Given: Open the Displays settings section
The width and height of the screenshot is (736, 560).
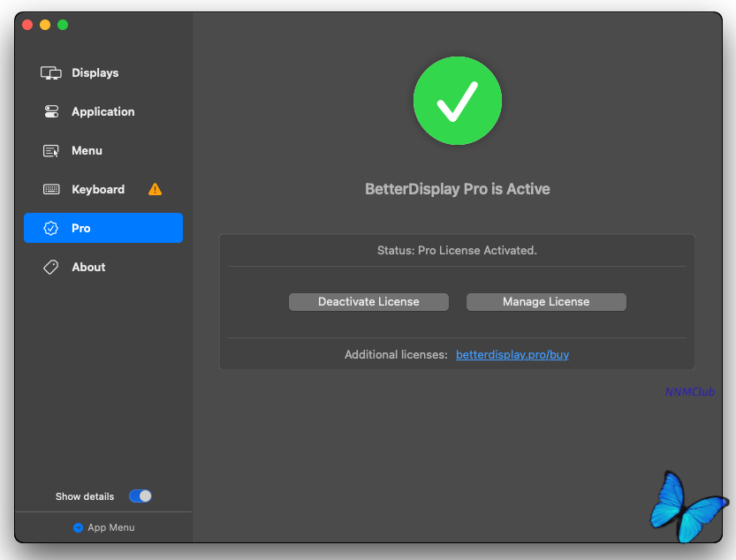Looking at the screenshot, I should [95, 72].
